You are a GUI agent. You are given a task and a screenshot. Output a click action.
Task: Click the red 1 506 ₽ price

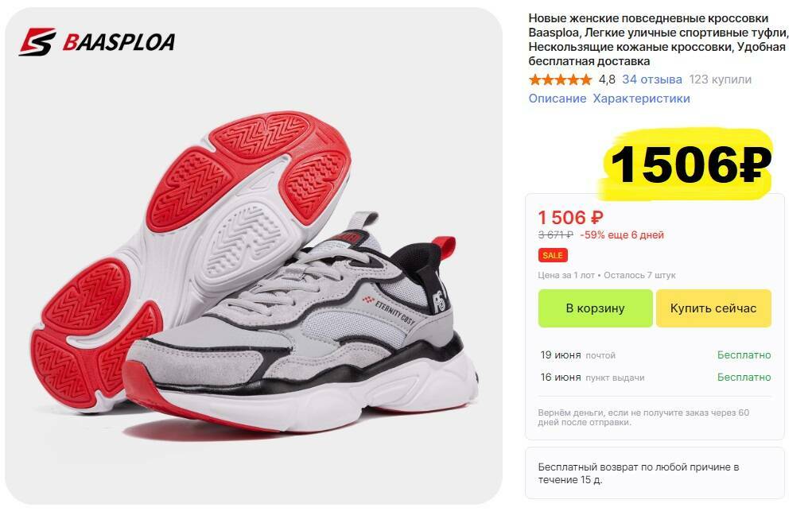click(570, 217)
